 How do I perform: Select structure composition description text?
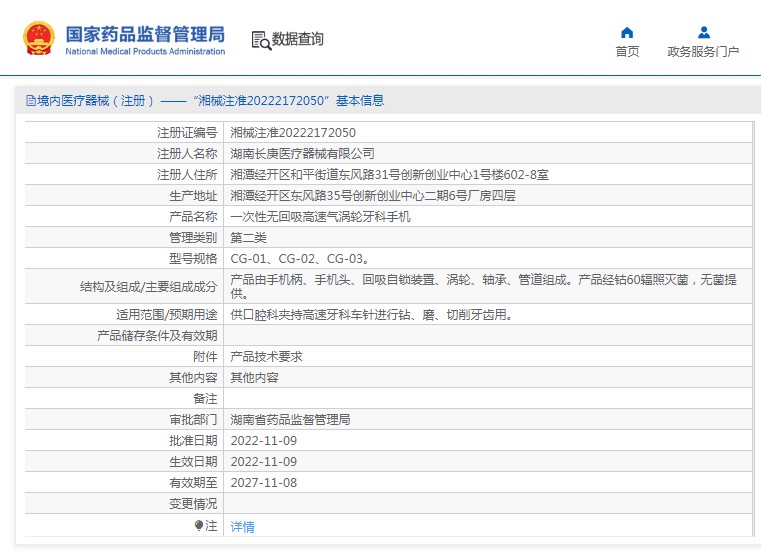[x=483, y=286]
